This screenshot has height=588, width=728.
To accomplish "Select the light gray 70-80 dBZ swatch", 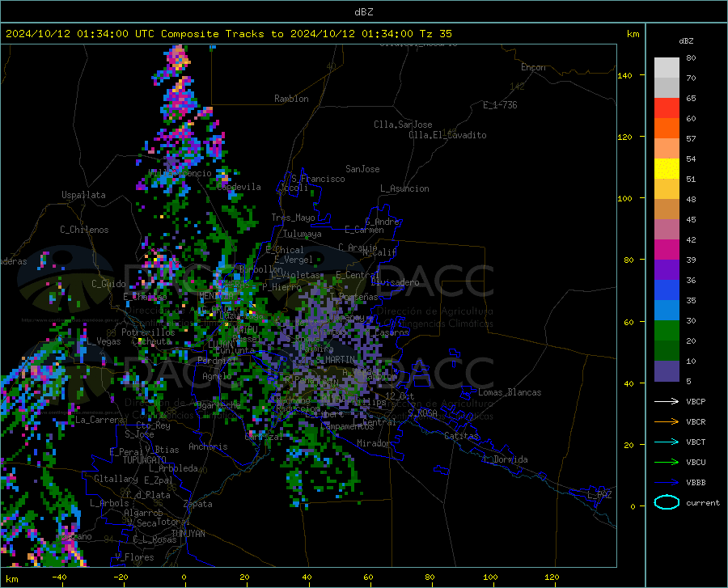I will pos(667,68).
